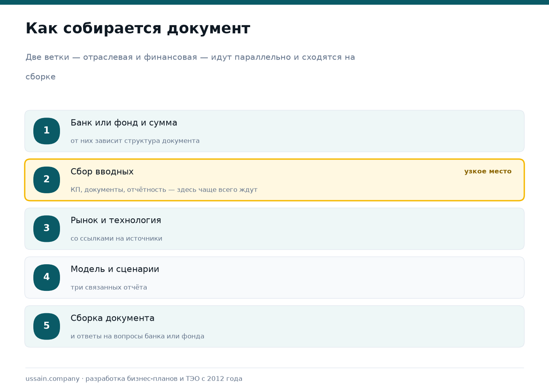Click 'от них зависит структура документа' text

pos(135,141)
